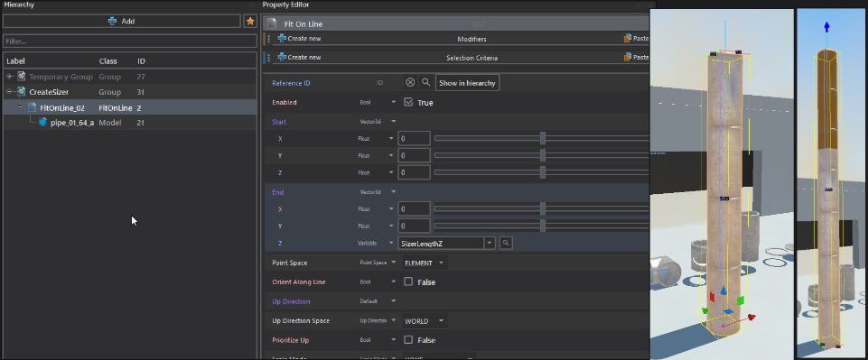
Task: Click the CreateSizer group icon
Action: tap(21, 91)
